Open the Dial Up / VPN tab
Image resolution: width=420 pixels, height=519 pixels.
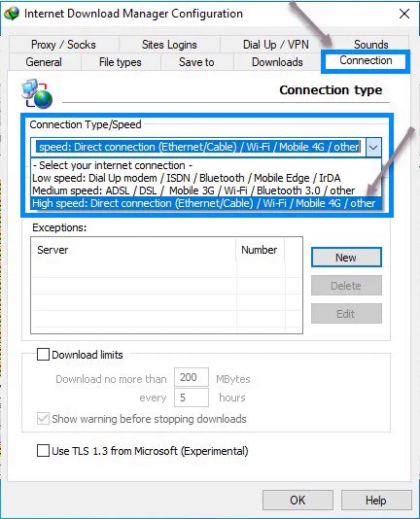pyautogui.click(x=275, y=45)
